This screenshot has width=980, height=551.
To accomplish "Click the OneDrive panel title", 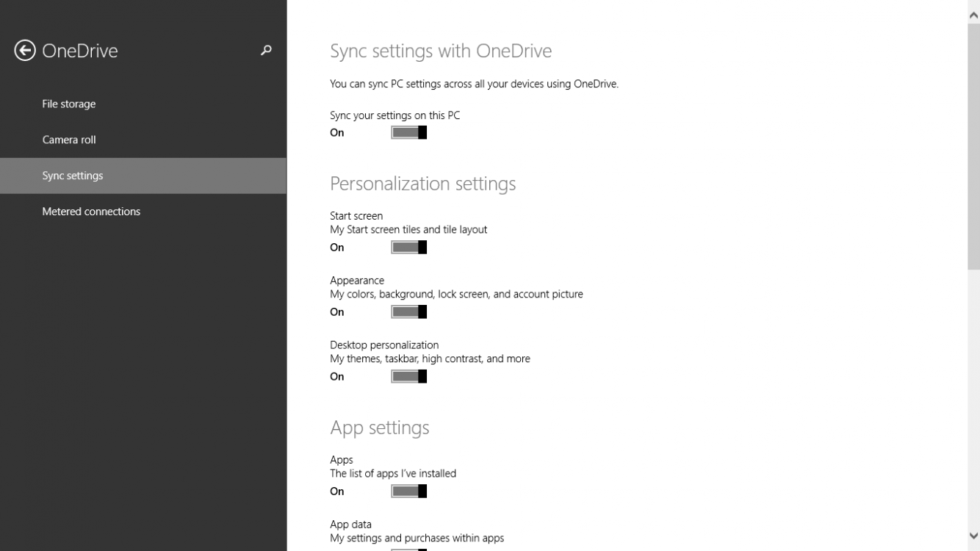I will (80, 51).
